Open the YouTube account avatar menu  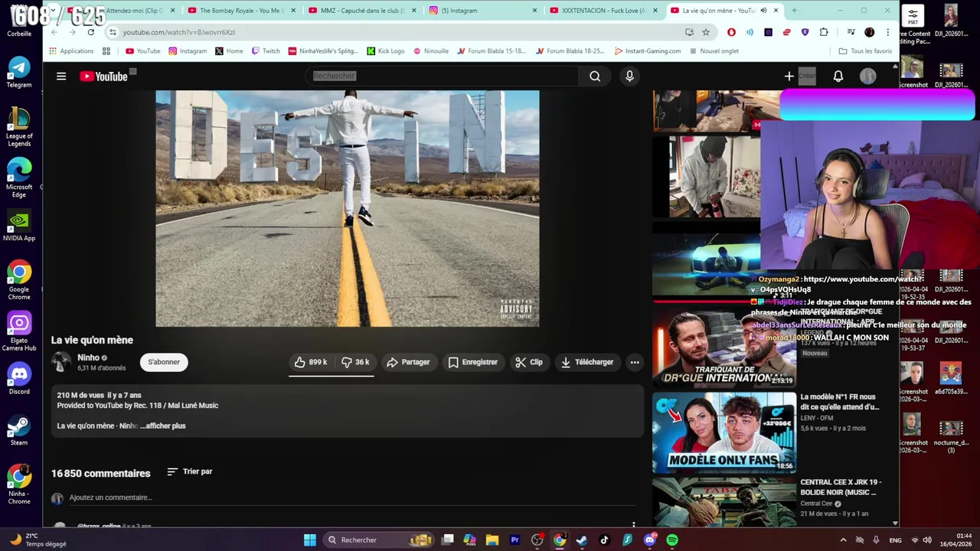(867, 76)
